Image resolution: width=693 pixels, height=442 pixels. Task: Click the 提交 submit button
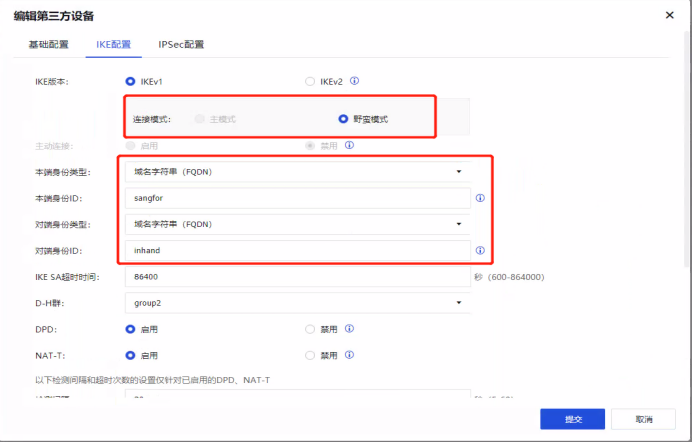(572, 418)
